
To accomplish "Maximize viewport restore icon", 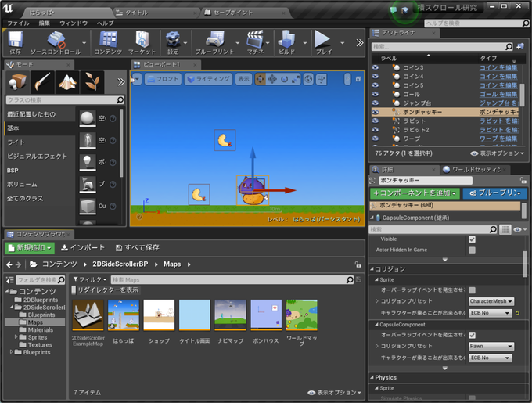I will click(358, 79).
